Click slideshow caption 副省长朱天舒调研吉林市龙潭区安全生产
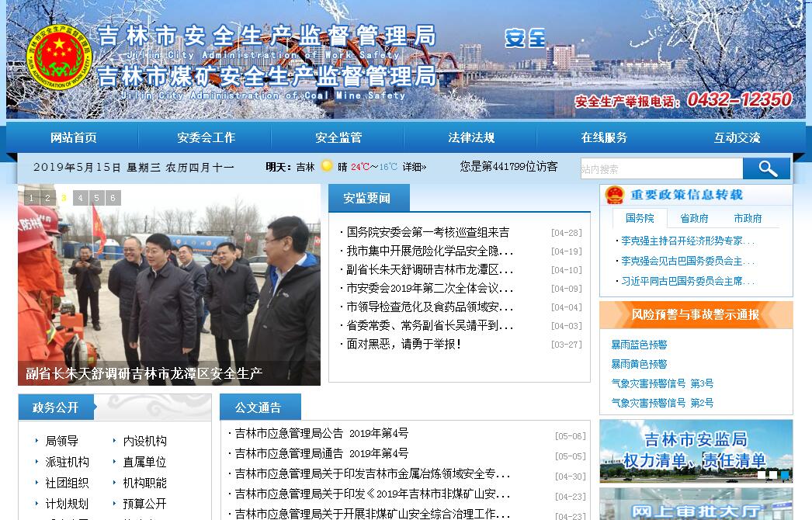812x520 pixels. (x=144, y=373)
